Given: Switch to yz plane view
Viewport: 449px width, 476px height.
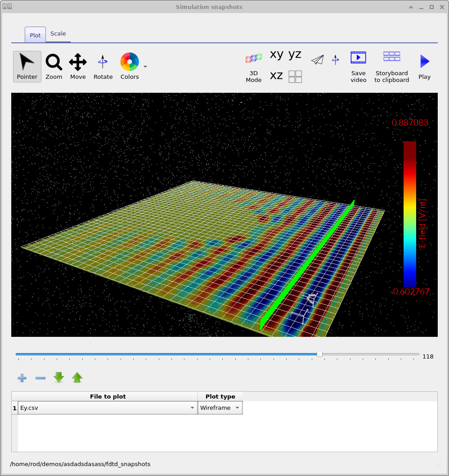Looking at the screenshot, I should click(295, 55).
